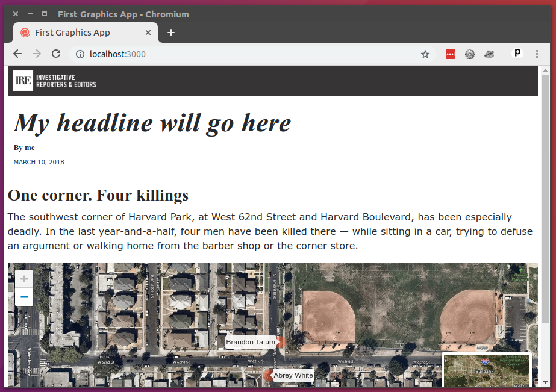Viewport: 556px width, 392px height.
Task: Click the map zoom out minus button
Action: pos(24,297)
